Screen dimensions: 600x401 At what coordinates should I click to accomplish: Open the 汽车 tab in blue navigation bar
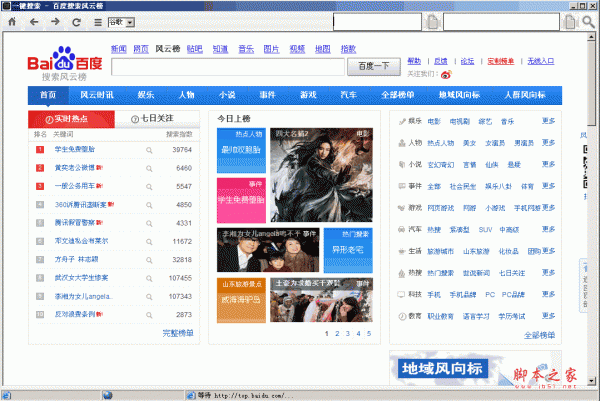coord(349,95)
